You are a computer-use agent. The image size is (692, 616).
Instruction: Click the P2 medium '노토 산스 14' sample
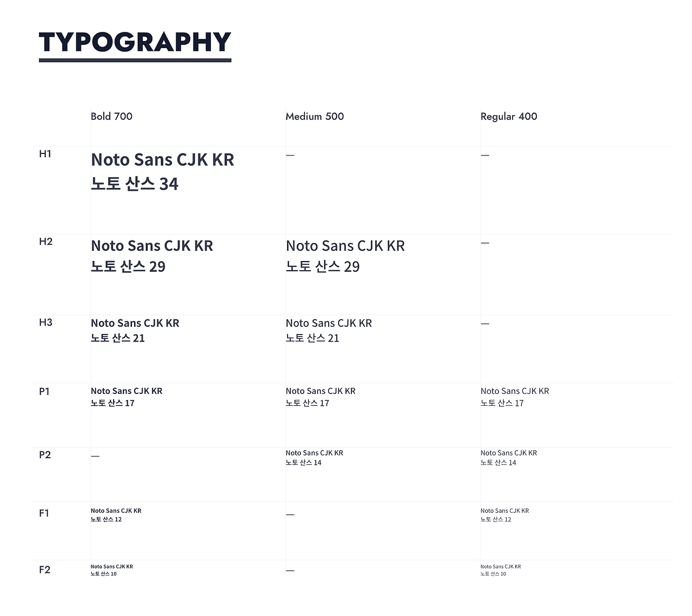click(303, 463)
